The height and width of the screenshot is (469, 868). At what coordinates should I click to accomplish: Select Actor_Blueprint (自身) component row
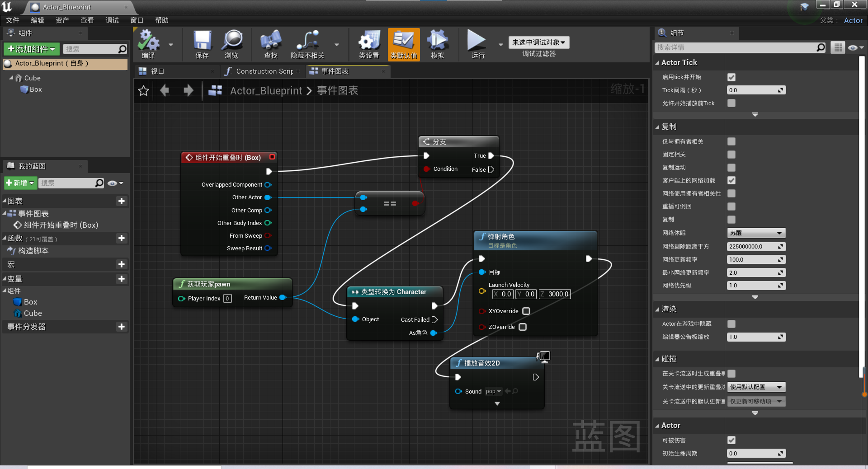click(65, 63)
